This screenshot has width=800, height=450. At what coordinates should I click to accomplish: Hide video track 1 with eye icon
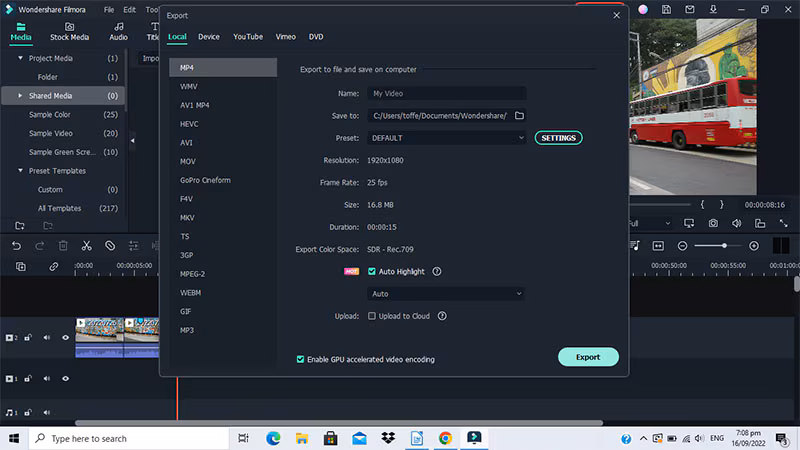65,379
